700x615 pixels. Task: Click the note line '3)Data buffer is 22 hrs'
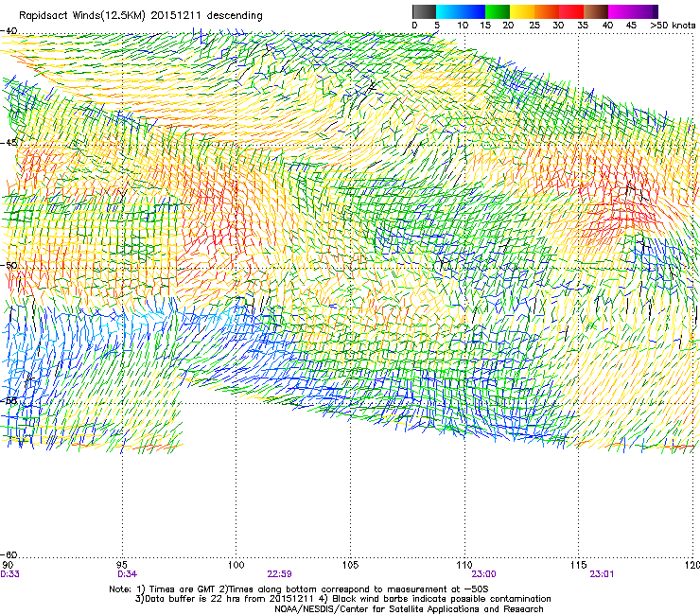(x=342, y=599)
